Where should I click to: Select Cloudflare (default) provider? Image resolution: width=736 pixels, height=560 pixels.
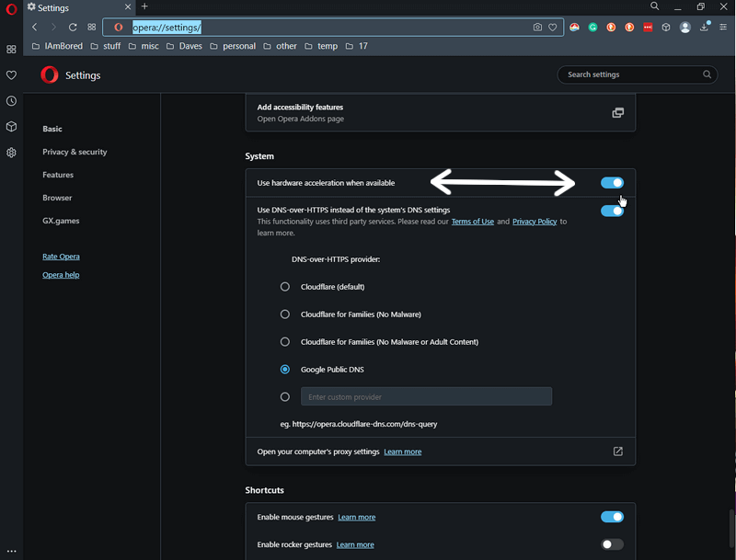[x=285, y=287]
